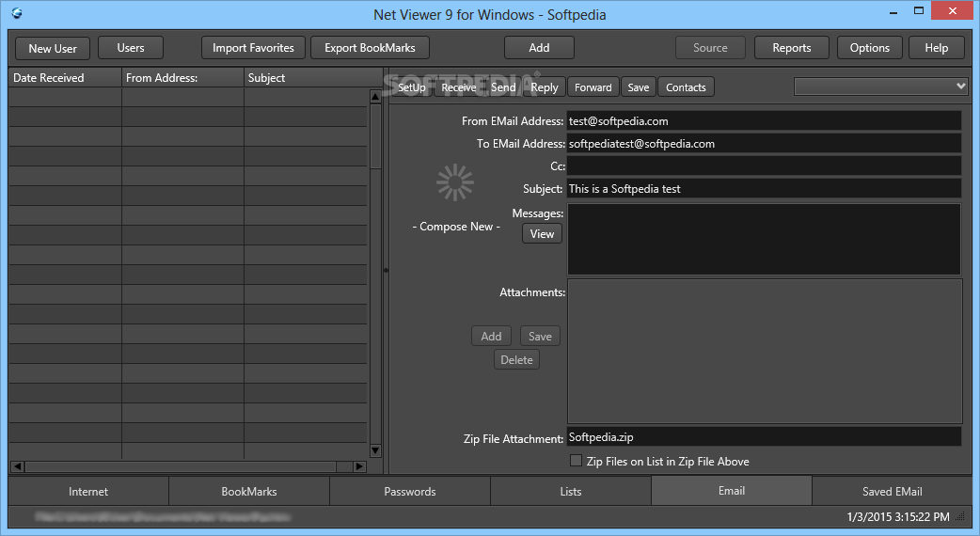Image resolution: width=980 pixels, height=536 pixels.
Task: Click inside the Messages text area
Action: pyautogui.click(x=764, y=239)
